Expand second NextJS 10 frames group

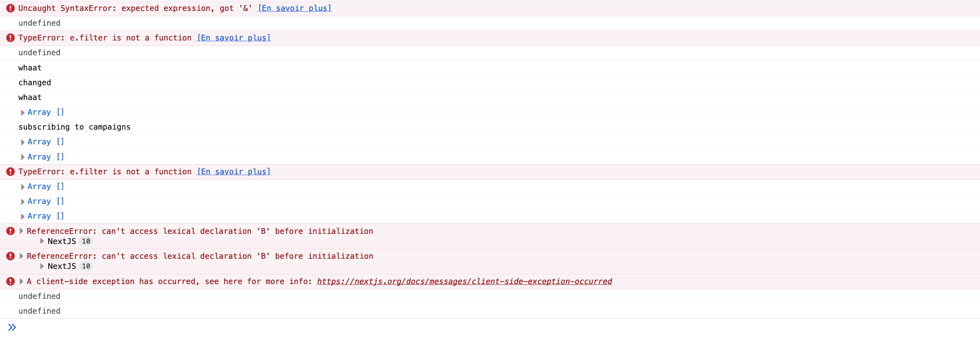click(42, 266)
